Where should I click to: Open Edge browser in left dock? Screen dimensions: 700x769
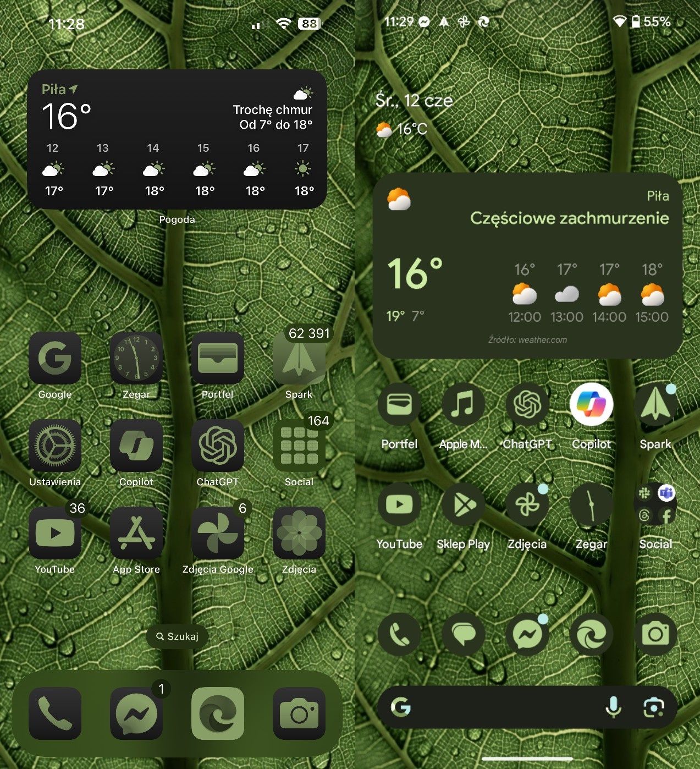click(x=218, y=713)
